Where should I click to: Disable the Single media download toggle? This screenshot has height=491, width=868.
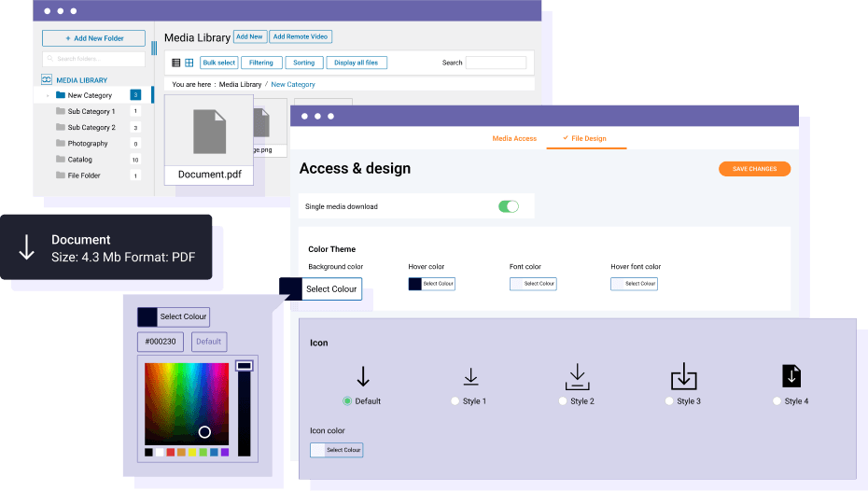pyautogui.click(x=508, y=206)
